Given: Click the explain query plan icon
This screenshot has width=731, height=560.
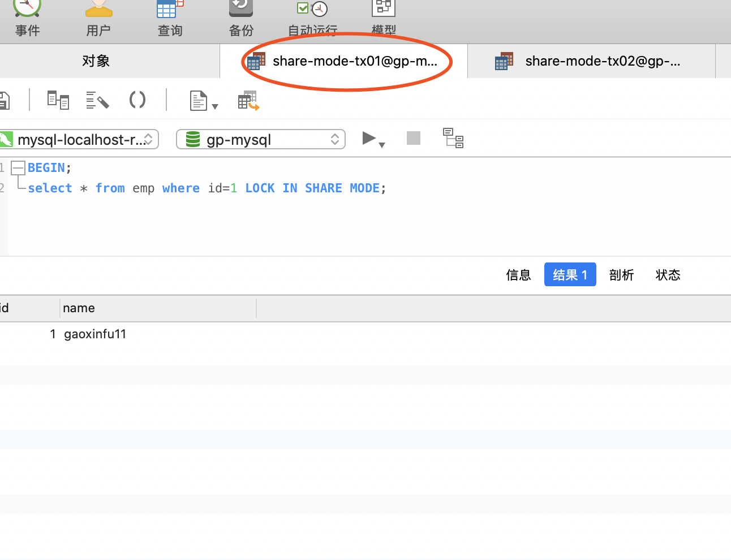Looking at the screenshot, I should click(453, 138).
